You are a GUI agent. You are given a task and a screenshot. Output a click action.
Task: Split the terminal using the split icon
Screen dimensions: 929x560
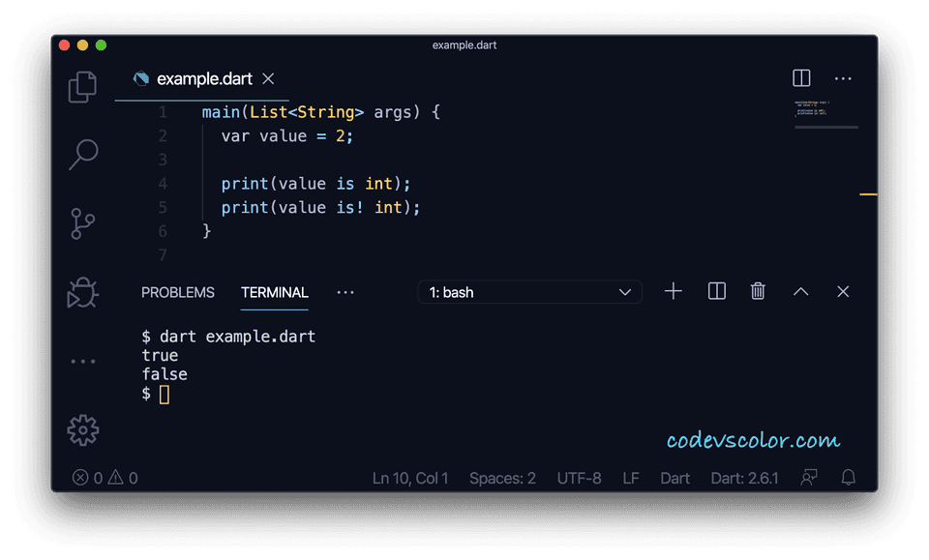click(716, 291)
